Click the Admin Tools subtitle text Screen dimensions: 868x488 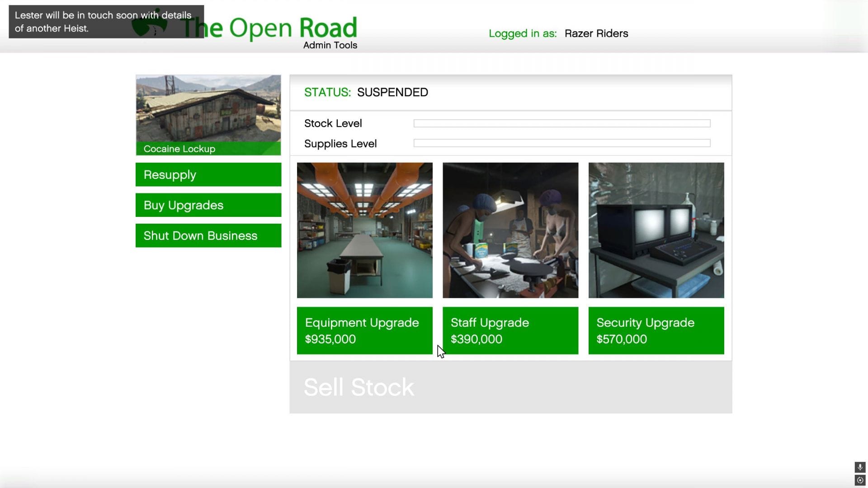(330, 45)
